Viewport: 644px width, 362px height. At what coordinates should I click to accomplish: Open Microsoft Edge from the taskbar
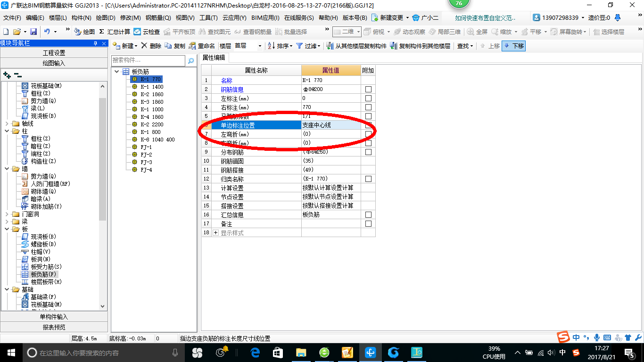click(x=256, y=353)
